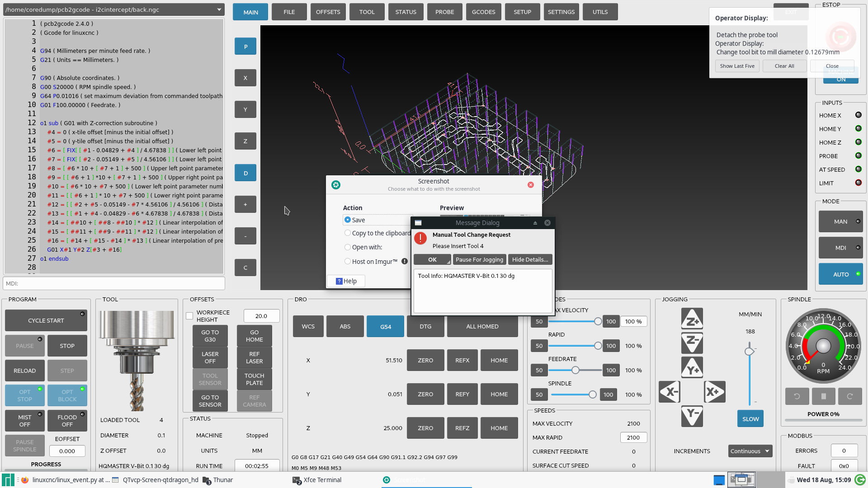Click OK in tool change dialog
The height and width of the screenshot is (488, 868).
click(x=432, y=259)
